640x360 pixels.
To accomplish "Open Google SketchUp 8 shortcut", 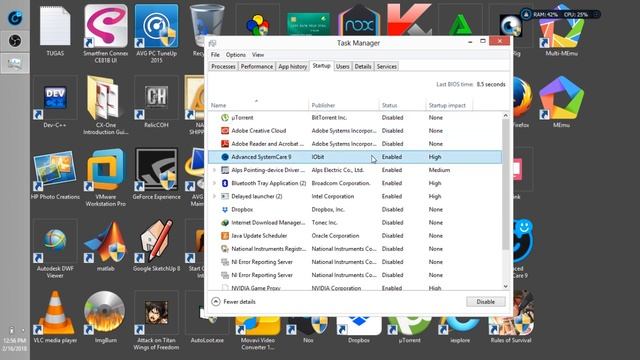I will click(156, 245).
